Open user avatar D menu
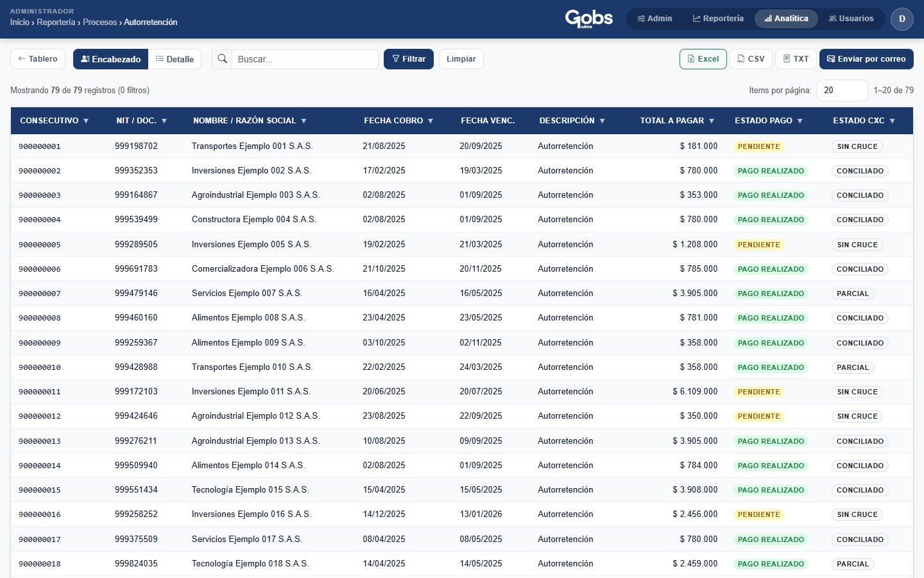 tap(902, 19)
